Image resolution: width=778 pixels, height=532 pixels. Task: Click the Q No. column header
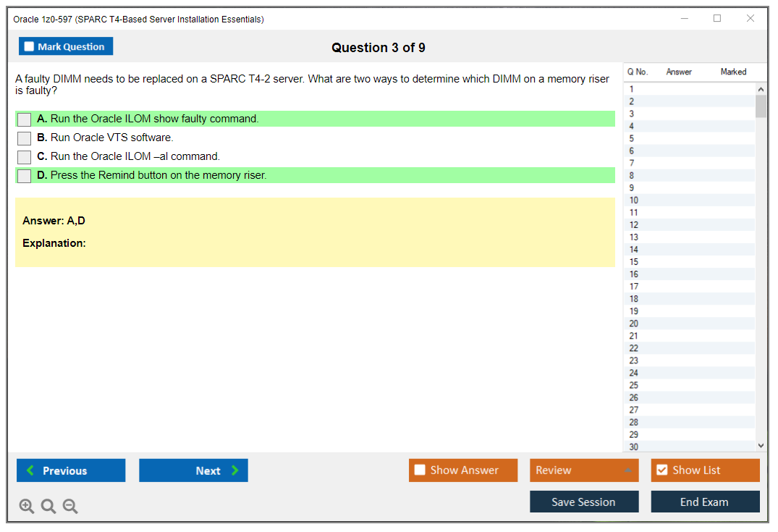[x=638, y=72]
